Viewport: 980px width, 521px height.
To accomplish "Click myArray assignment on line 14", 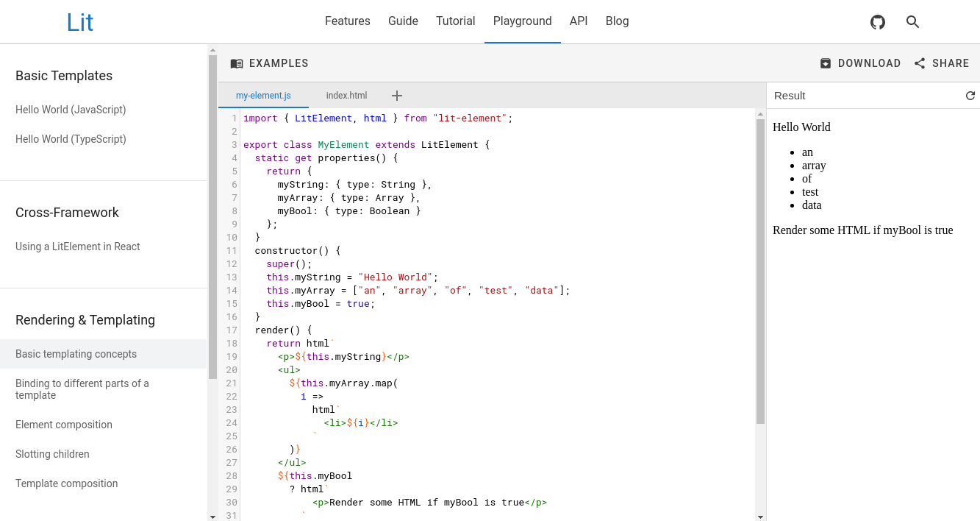I will 418,291.
